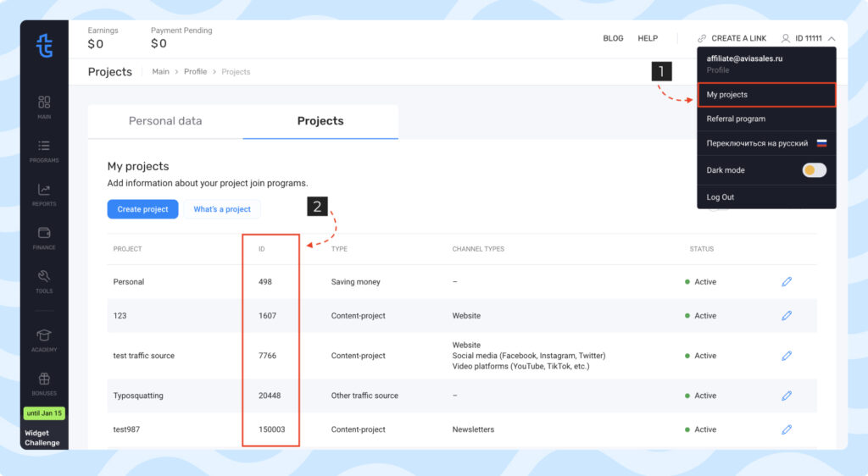Image resolution: width=868 pixels, height=476 pixels.
Task: Edit the Personal project pencil icon
Action: click(x=787, y=282)
